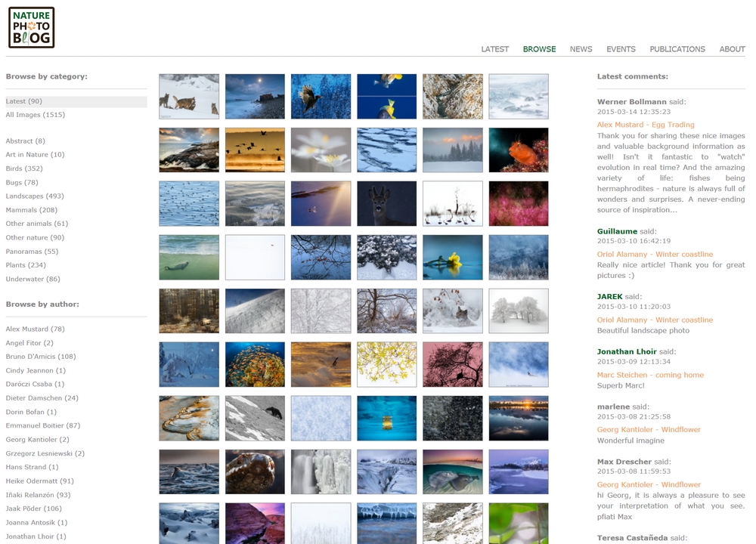Open the white windflower thumbnail
Screen dimensions: 756x544
[321, 150]
